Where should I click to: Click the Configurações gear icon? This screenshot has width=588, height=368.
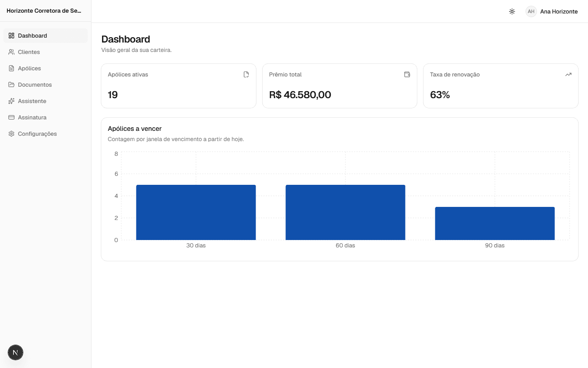11,134
